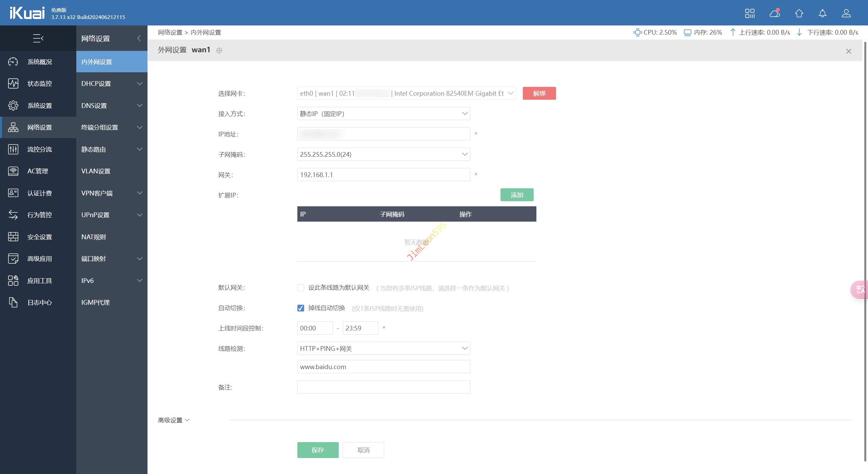Click the green 保存 button

pos(318,450)
